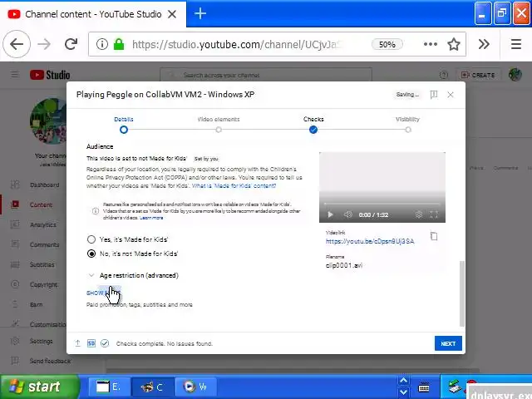Reload the page with the refresh icon

click(71, 44)
